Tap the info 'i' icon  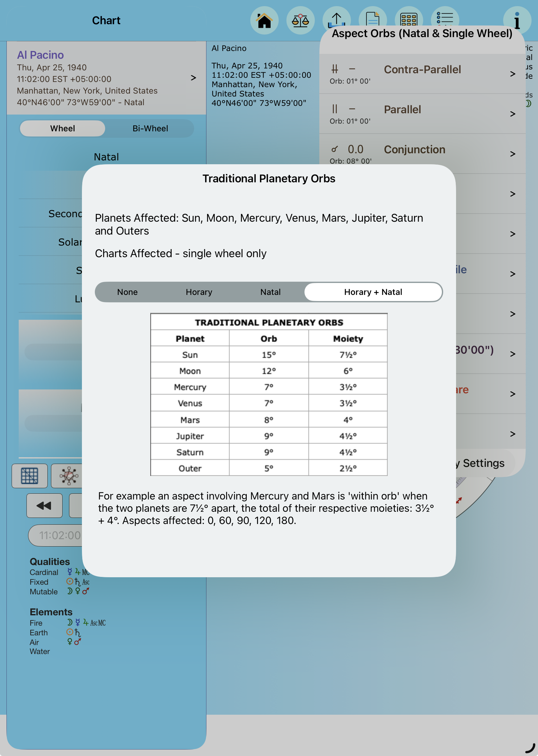pos(516,21)
